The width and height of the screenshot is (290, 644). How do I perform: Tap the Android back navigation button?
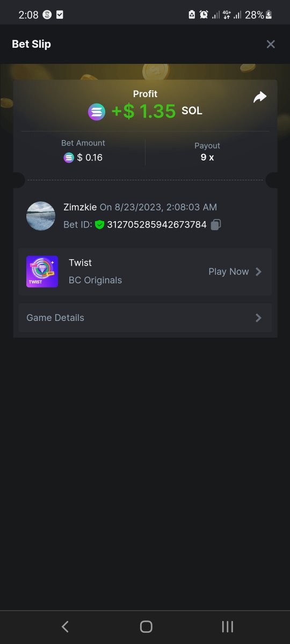[x=65, y=626]
